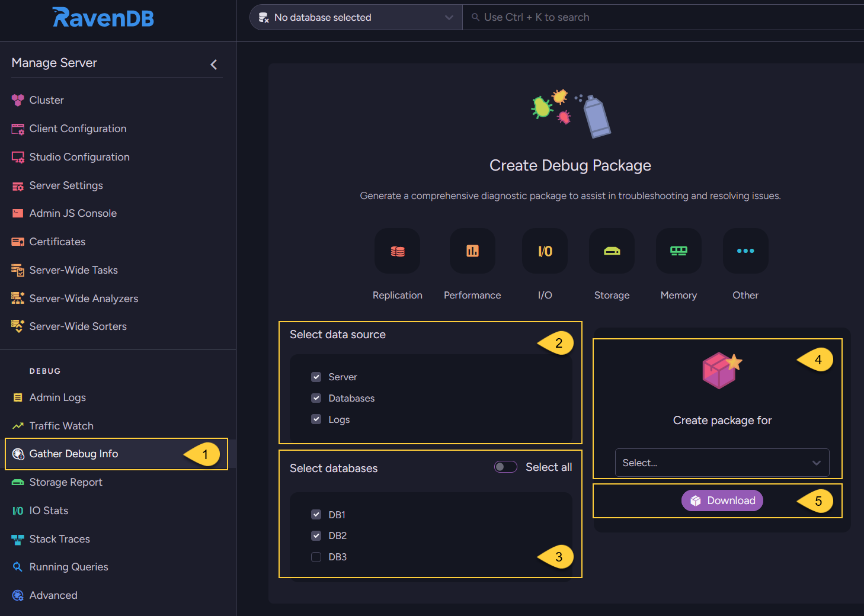Click the Other category dots icon

click(745, 251)
